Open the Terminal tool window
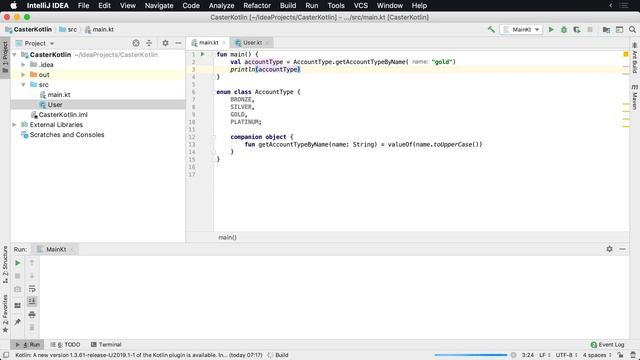The width and height of the screenshot is (640, 360). (106, 344)
